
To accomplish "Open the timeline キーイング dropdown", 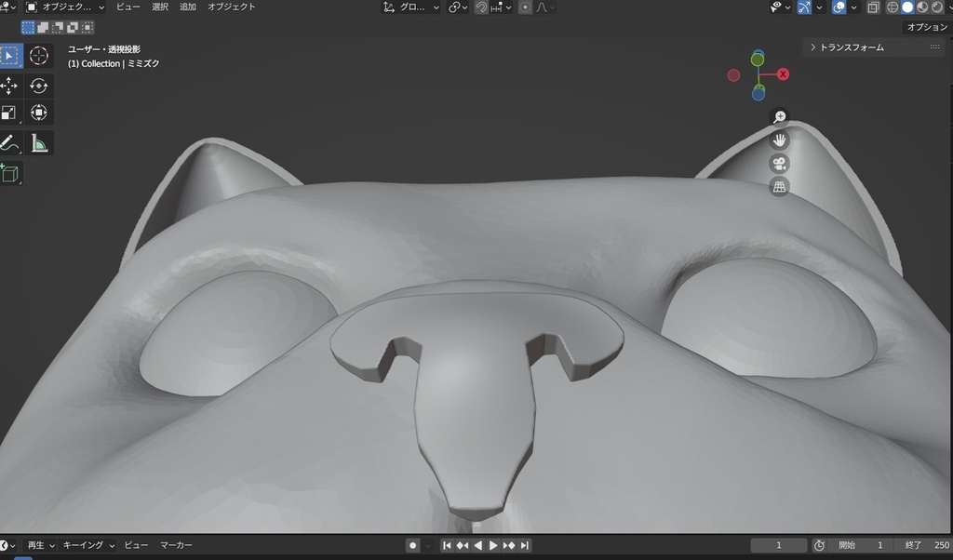I will point(88,545).
